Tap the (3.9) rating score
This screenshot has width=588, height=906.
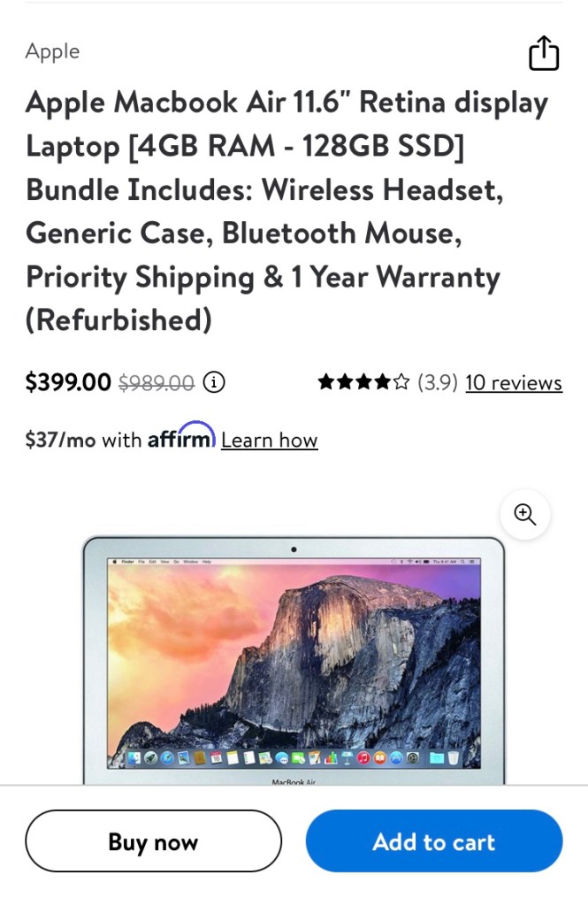pyautogui.click(x=438, y=382)
